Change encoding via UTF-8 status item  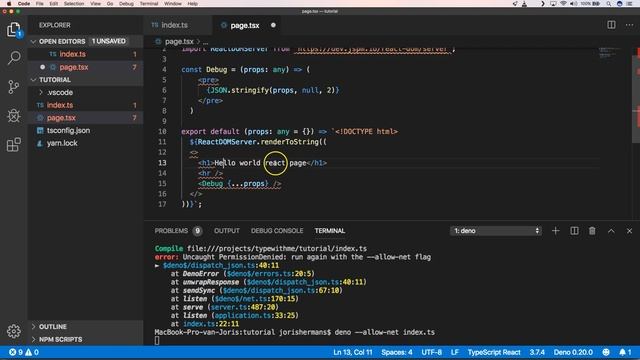point(431,352)
